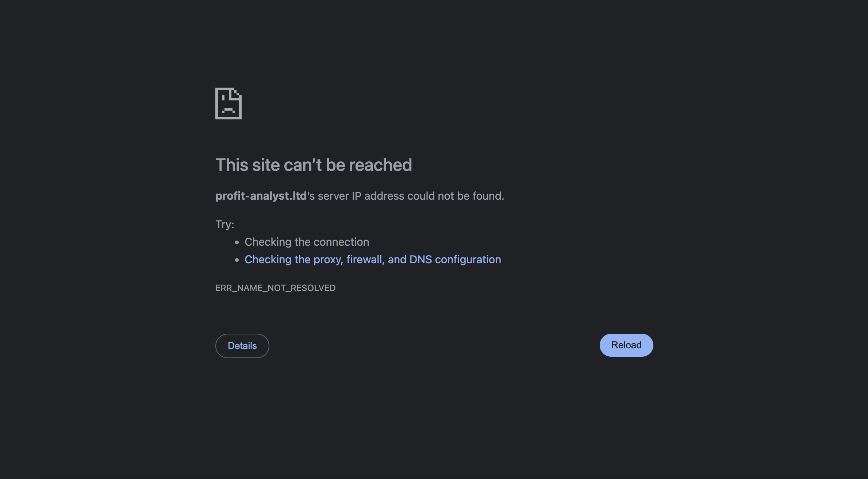This screenshot has height=479, width=868.
Task: Click the bold profit-analyst.ltd domain name
Action: (x=261, y=196)
